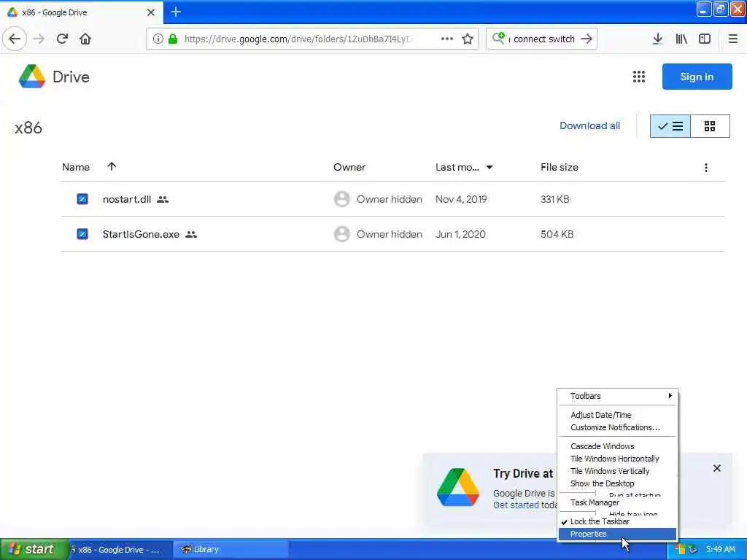Open the file list more options menu
Viewport: 747px width, 560px height.
pyautogui.click(x=706, y=168)
